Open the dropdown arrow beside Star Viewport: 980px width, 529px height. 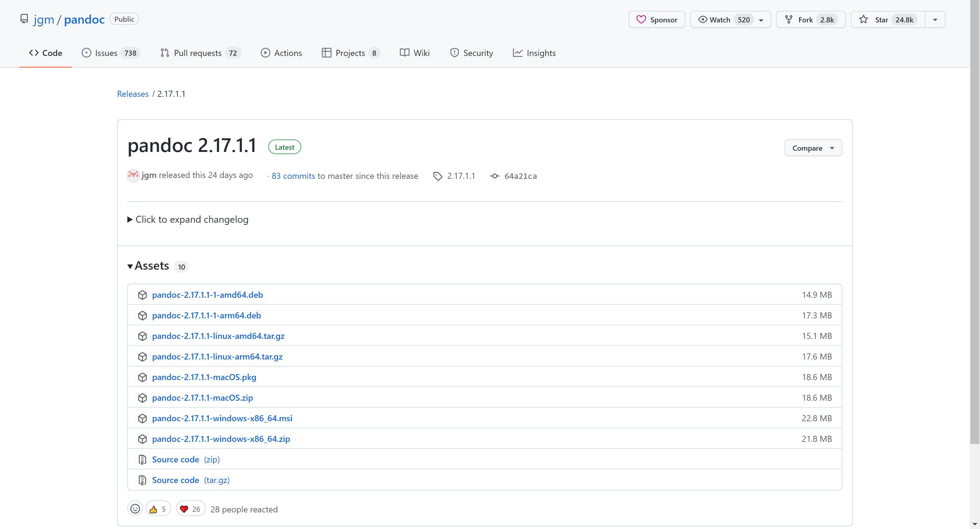[x=935, y=19]
